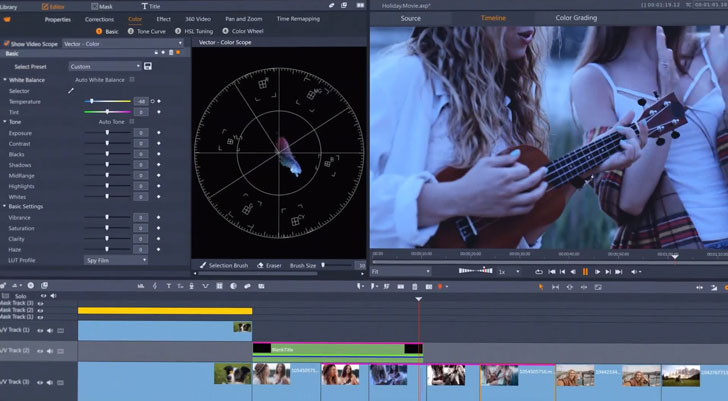This screenshot has width=728, height=401.
Task: Pause playback in the preview player
Action: [585, 271]
